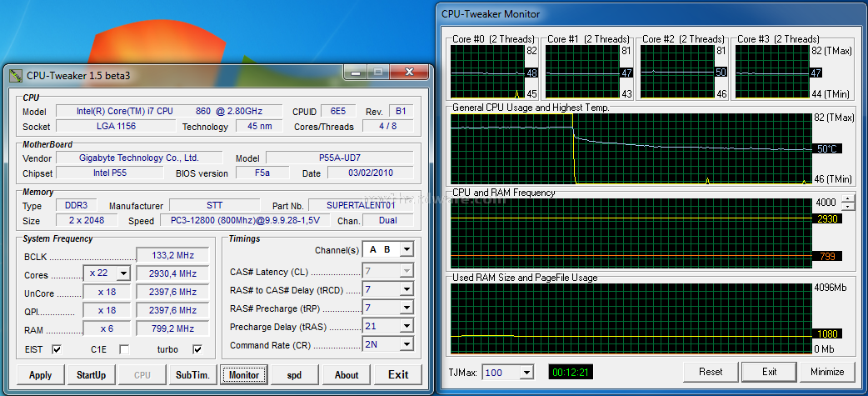Click the 50°C highest temperature readout
Image resolution: width=868 pixels, height=396 pixels.
[x=827, y=149]
